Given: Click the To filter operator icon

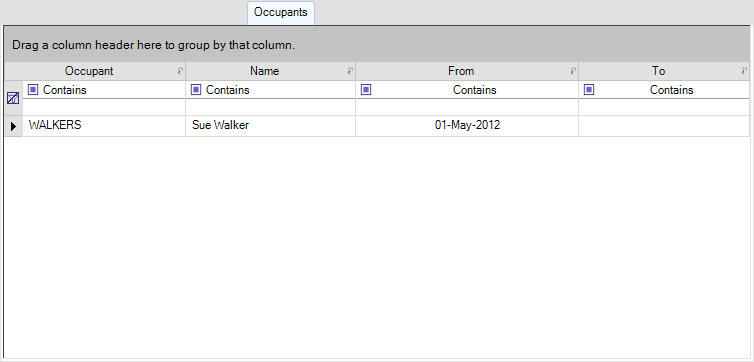Looking at the screenshot, I should 589,89.
